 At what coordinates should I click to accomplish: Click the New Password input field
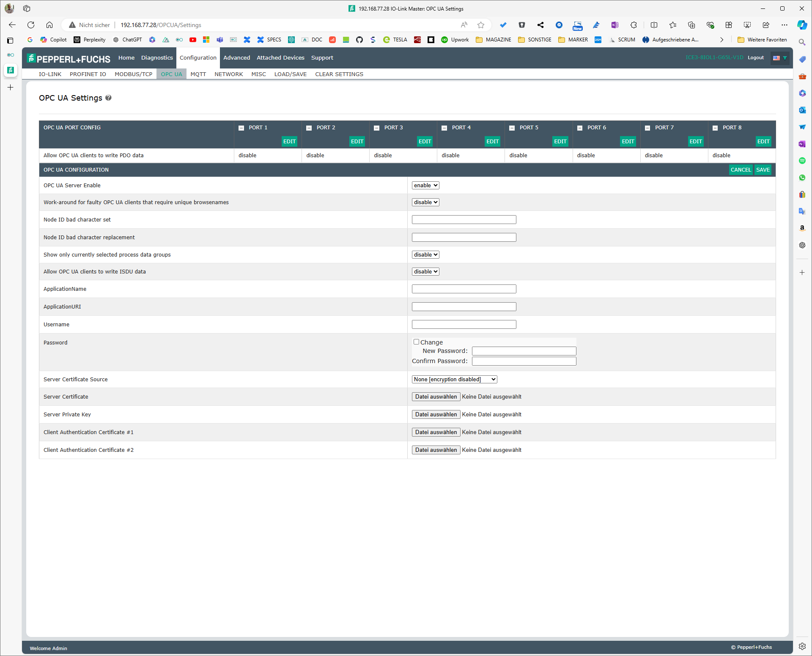click(524, 351)
